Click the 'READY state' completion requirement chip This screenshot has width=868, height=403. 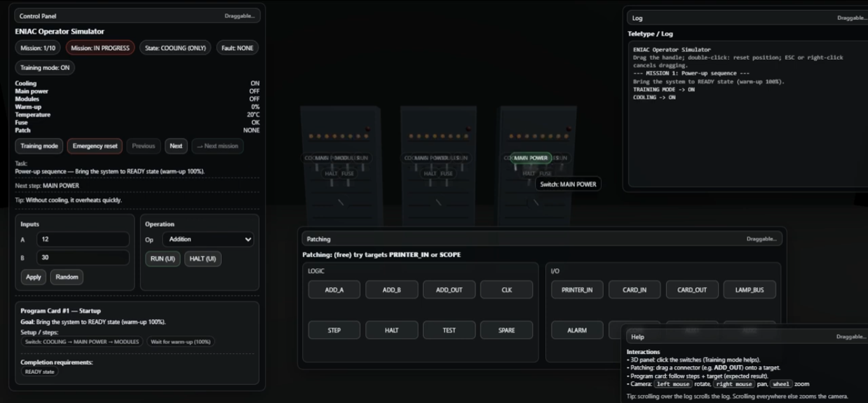click(x=39, y=372)
